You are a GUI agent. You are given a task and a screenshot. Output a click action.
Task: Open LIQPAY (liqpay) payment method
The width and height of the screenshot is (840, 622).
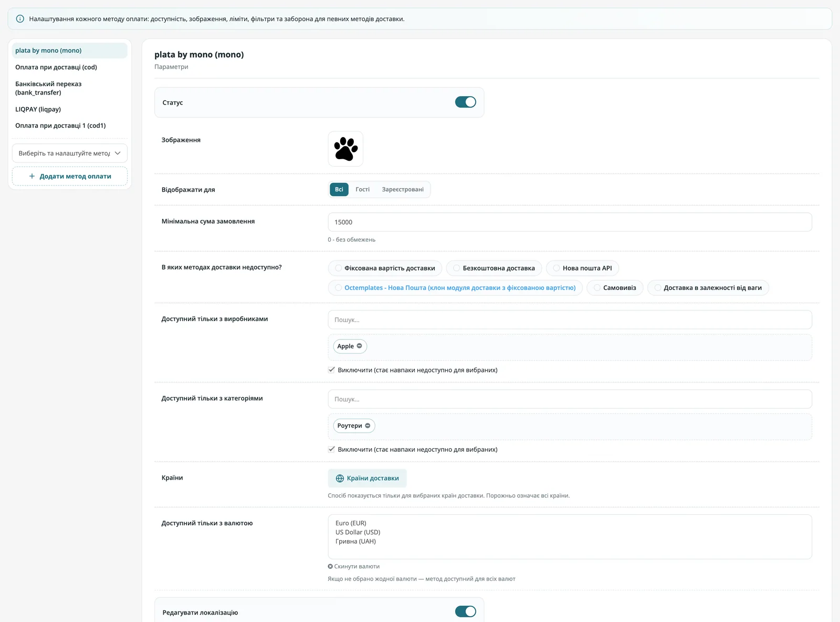tap(70, 109)
